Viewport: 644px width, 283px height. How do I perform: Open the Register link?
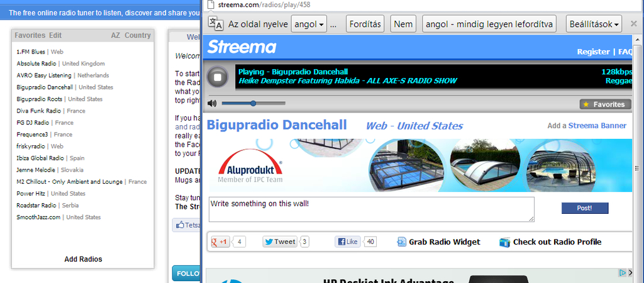(593, 52)
